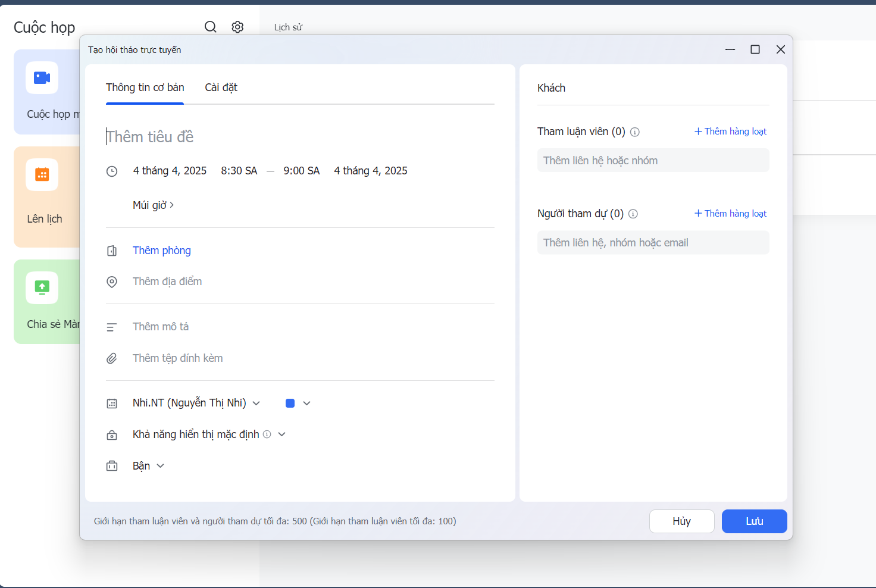Image resolution: width=876 pixels, height=588 pixels.
Task: Click the briefcase icon beside Bận
Action: [x=112, y=466]
